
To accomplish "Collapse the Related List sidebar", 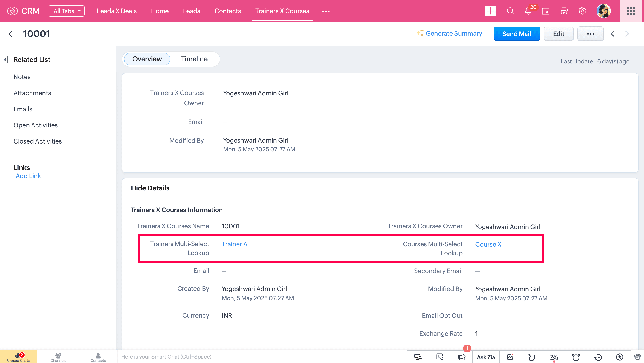I will [6, 59].
